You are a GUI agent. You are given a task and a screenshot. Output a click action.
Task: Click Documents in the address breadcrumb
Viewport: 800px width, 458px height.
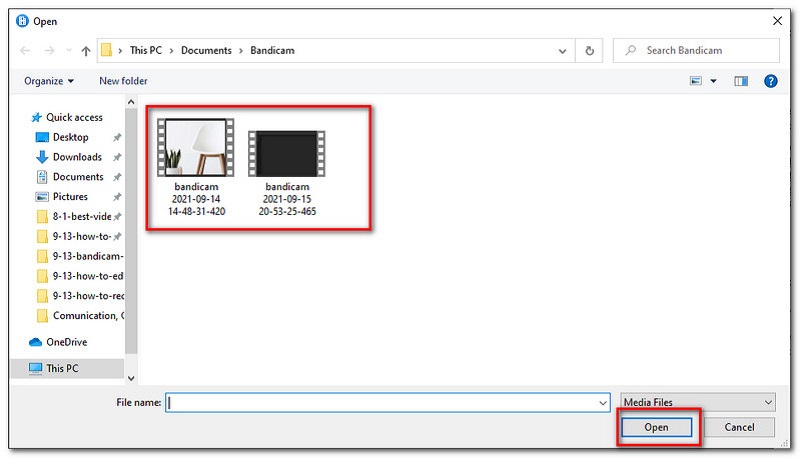pyautogui.click(x=206, y=50)
